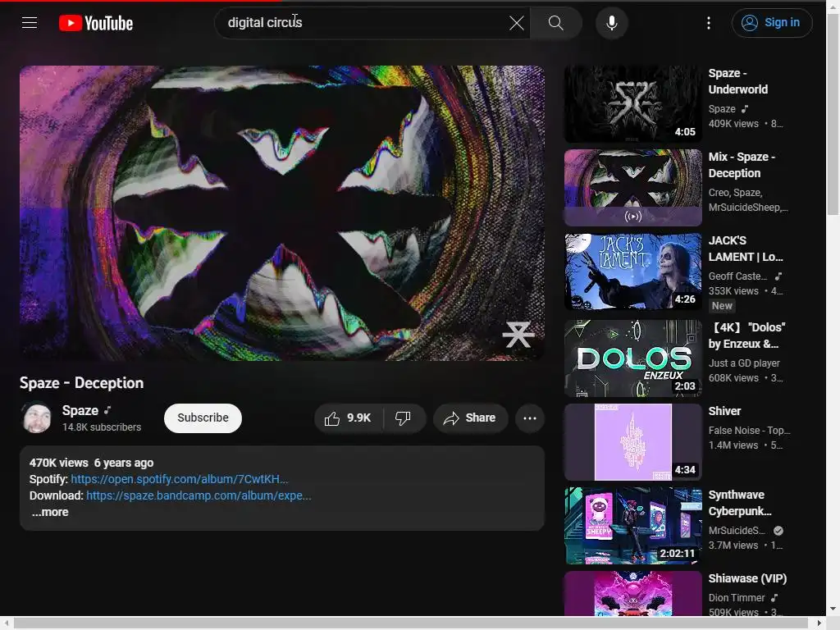Click "Dion Timmer" channel name
The image size is (840, 630).
click(x=737, y=598)
